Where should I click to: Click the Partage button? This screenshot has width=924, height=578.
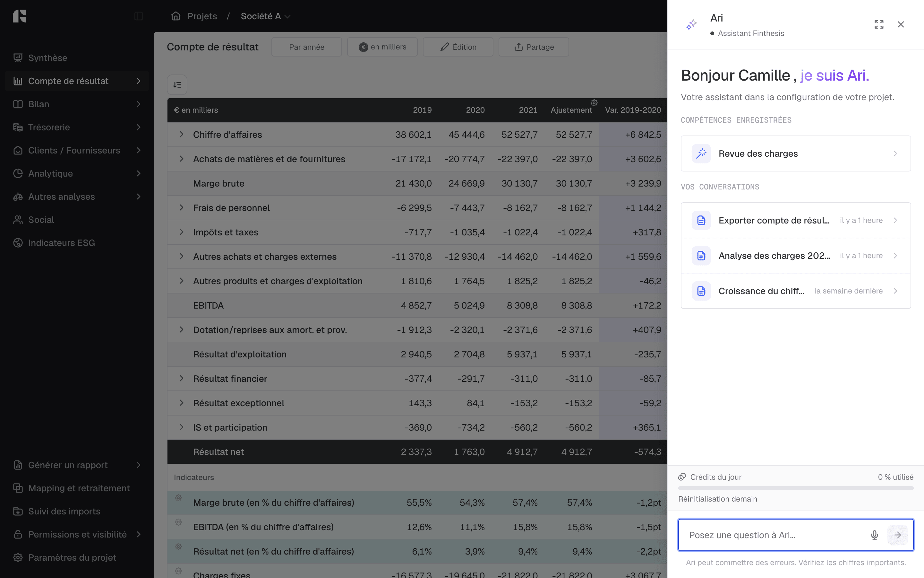click(x=534, y=47)
